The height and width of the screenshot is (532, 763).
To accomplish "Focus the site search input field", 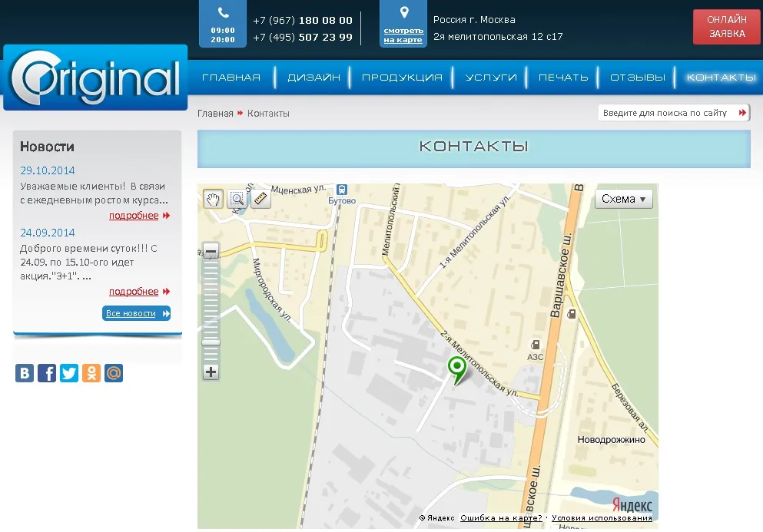I will (x=668, y=113).
